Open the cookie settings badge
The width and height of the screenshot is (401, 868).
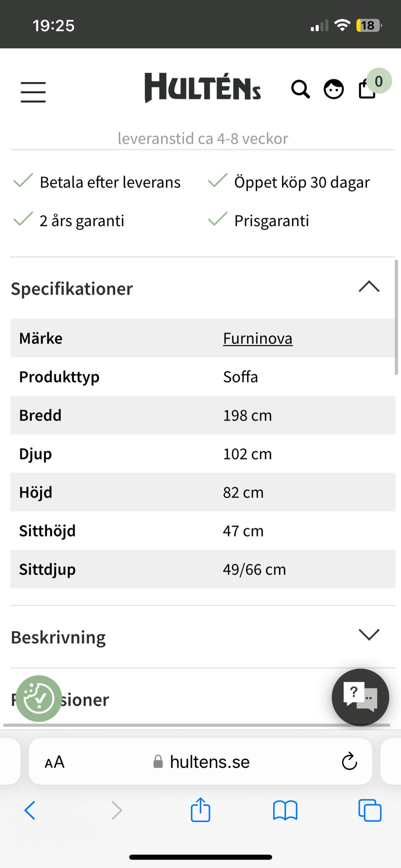click(39, 698)
